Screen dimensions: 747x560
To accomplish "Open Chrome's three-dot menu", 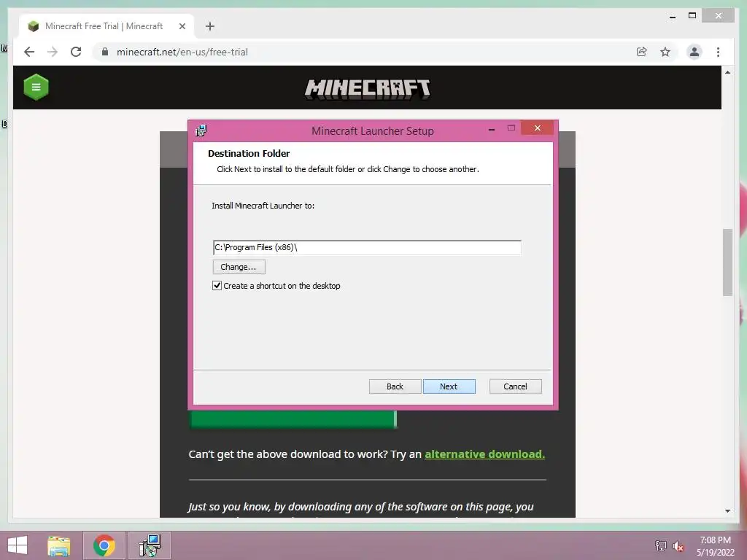I will click(x=718, y=52).
